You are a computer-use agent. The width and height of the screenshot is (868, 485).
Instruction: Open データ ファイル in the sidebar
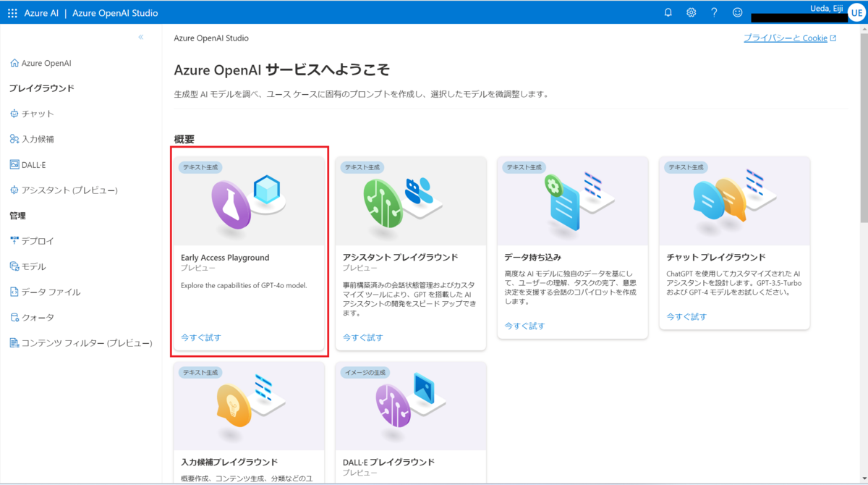51,292
